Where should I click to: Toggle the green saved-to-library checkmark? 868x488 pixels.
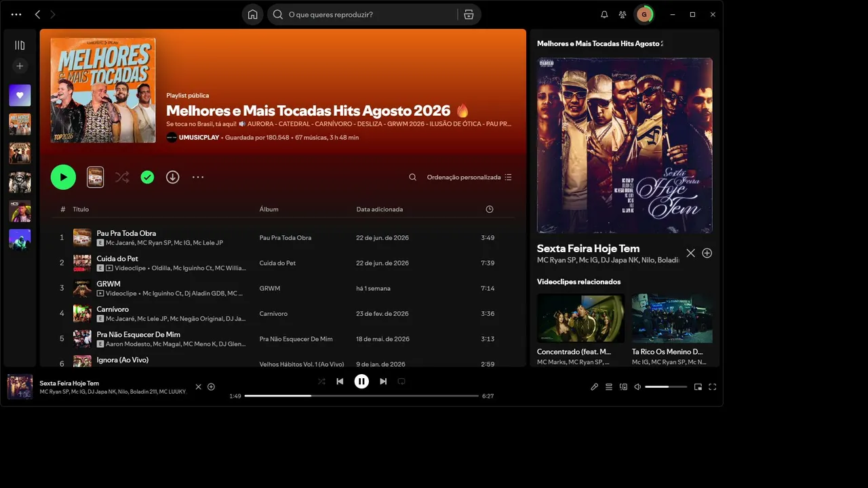coord(147,177)
